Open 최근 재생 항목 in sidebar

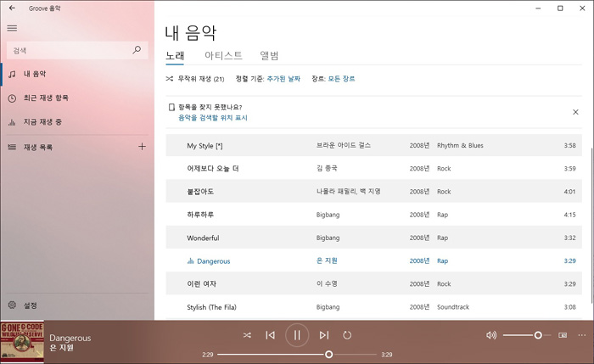pyautogui.click(x=77, y=98)
